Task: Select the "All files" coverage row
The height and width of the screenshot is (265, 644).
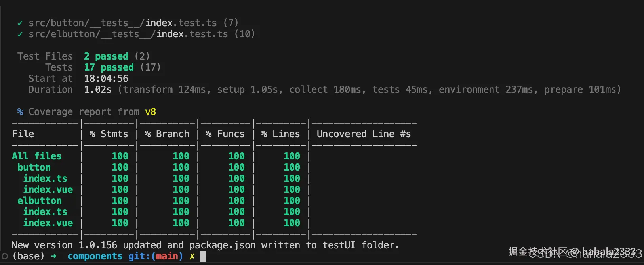Action: 37,156
